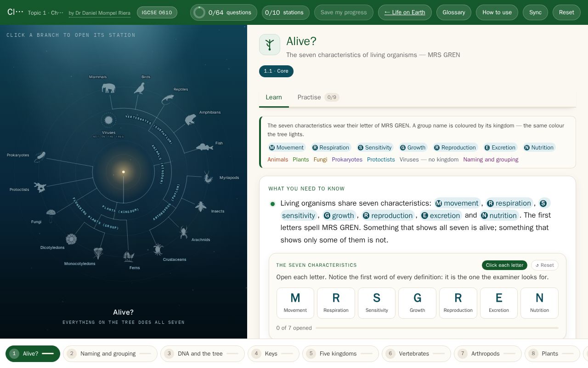This screenshot has width=588, height=368.
Task: Click the 0/64 questions progress pill
Action: (224, 12)
